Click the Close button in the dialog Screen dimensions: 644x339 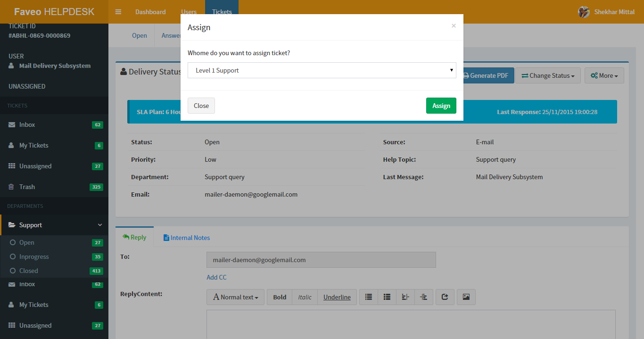point(201,106)
